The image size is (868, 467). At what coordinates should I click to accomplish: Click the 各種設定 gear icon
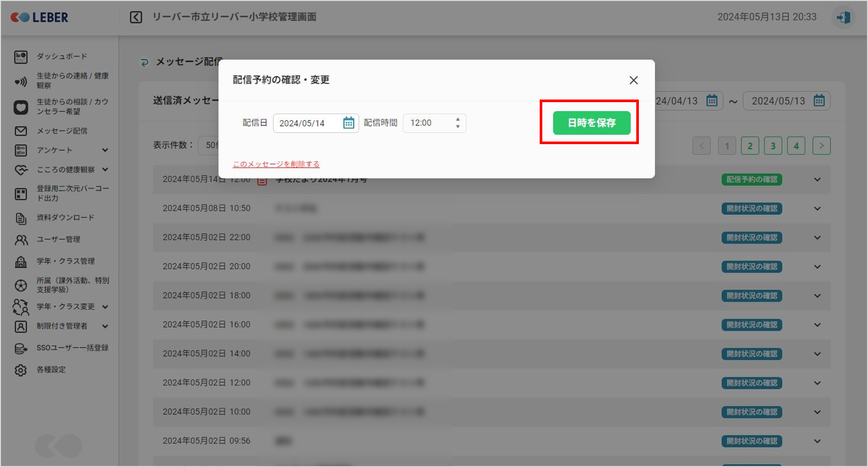(x=20, y=370)
